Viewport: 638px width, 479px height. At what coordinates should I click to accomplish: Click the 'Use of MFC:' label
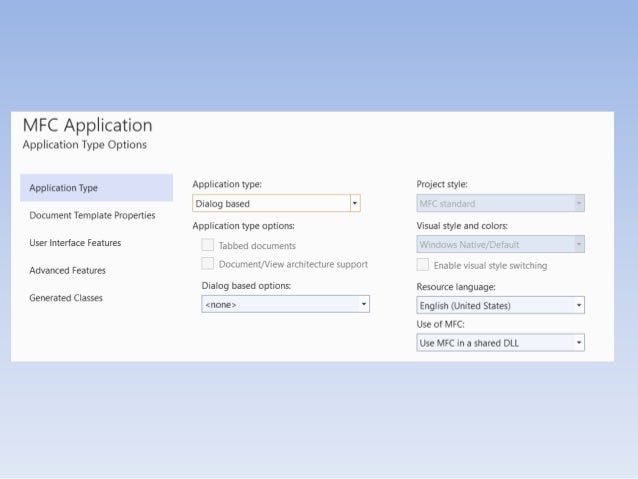[x=440, y=324]
